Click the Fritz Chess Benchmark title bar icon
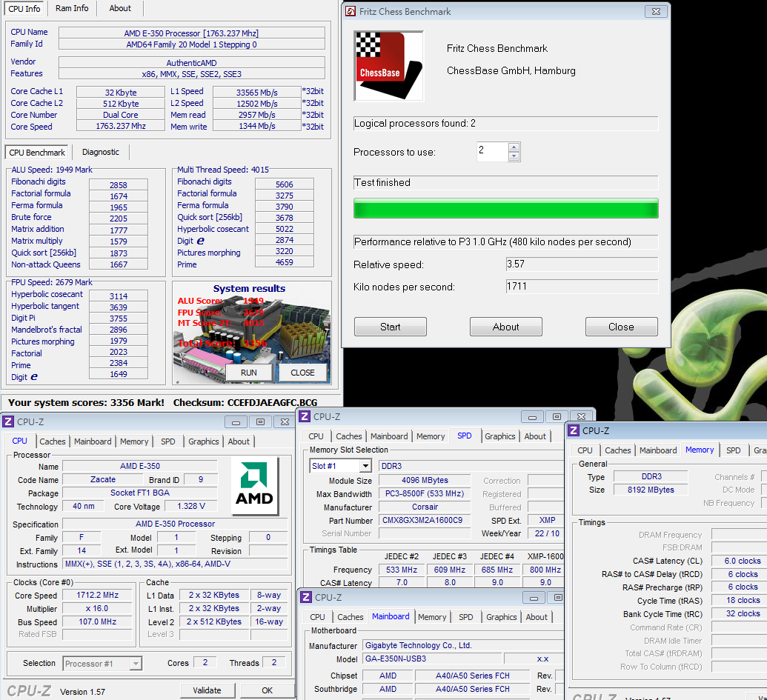The image size is (767, 700). point(351,11)
